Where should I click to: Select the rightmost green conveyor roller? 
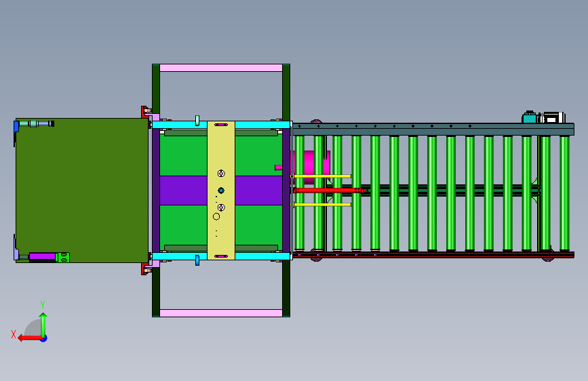point(564,193)
